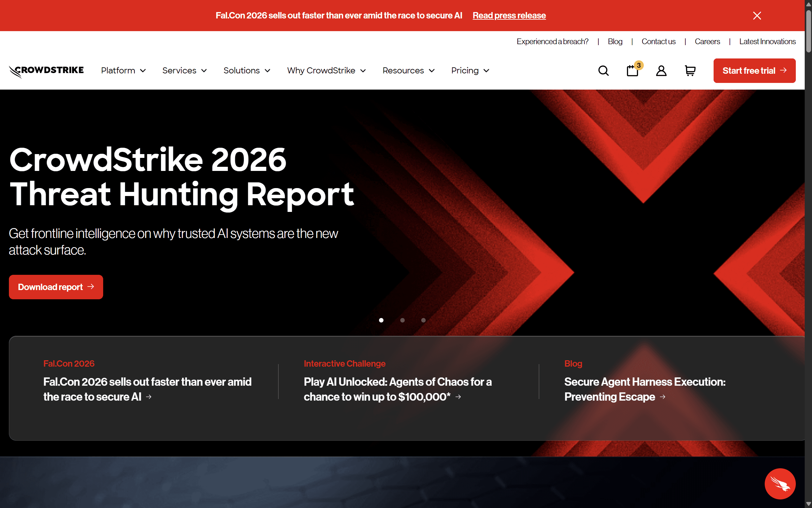Image resolution: width=812 pixels, height=508 pixels.
Task: Switch to the third carousel slide dot
Action: (x=423, y=320)
